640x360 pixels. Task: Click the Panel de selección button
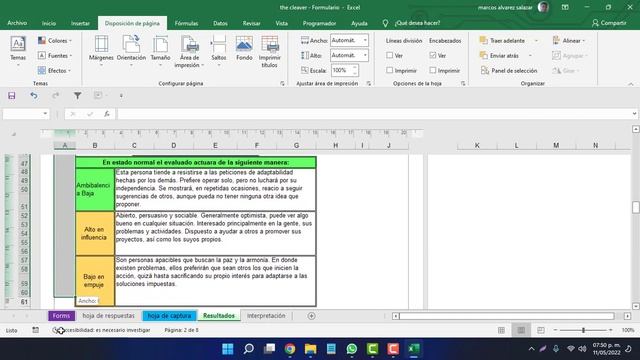509,71
